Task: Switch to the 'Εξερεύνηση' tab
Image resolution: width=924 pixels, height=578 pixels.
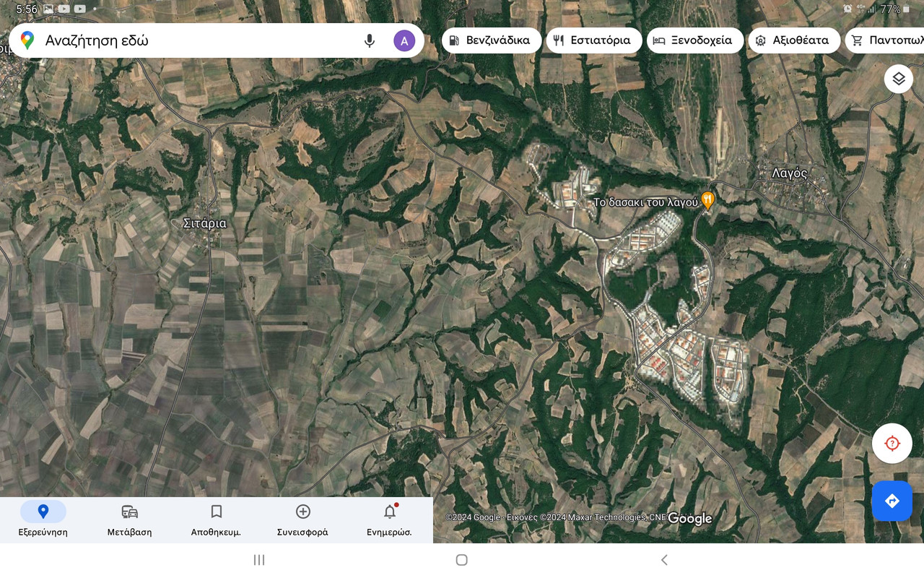Action: coord(43,520)
